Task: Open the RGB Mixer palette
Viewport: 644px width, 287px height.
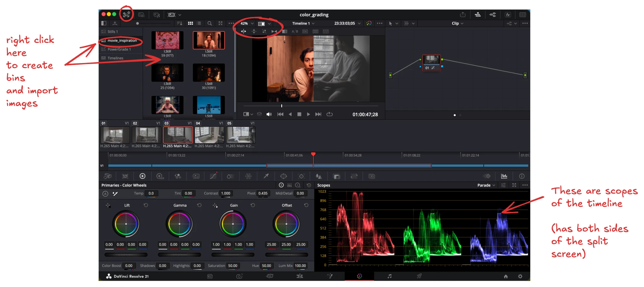Action: click(x=178, y=176)
